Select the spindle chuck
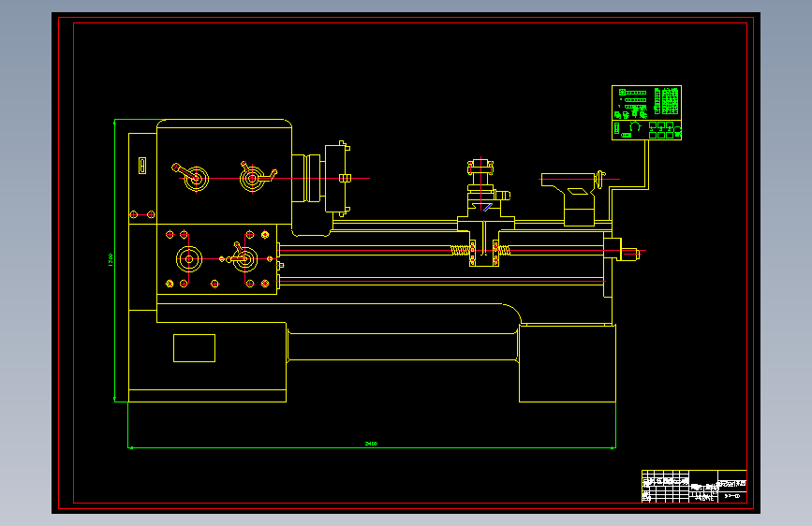812x526 pixels. (x=337, y=178)
